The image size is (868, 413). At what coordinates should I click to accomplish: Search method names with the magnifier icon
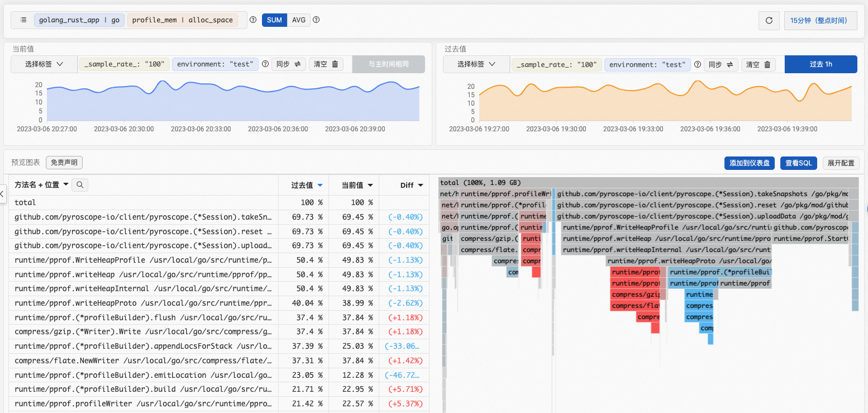[80, 184]
